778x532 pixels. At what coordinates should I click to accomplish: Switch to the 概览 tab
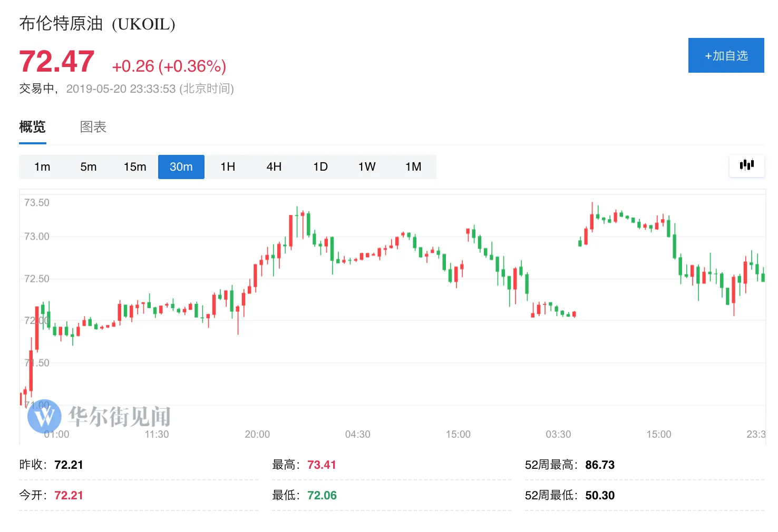tap(33, 127)
